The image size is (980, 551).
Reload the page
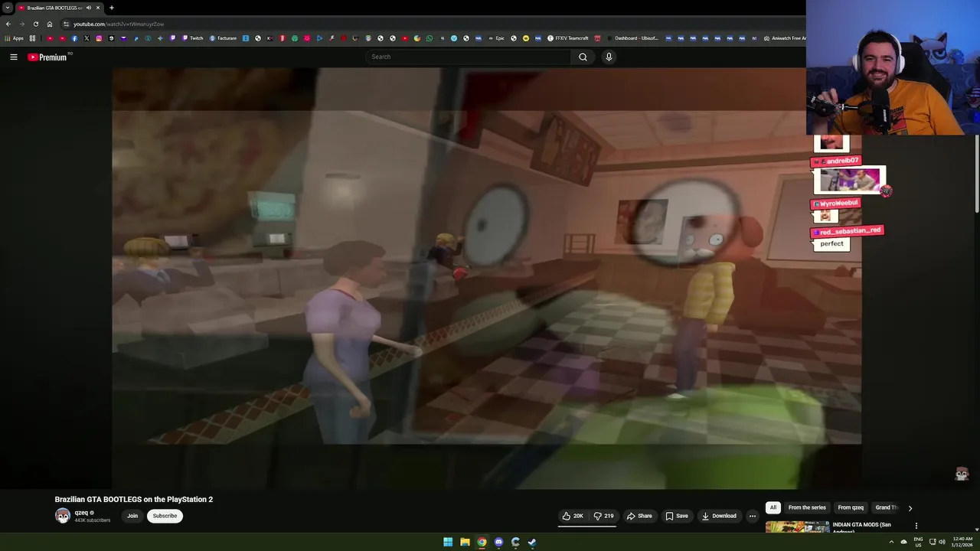(35, 24)
